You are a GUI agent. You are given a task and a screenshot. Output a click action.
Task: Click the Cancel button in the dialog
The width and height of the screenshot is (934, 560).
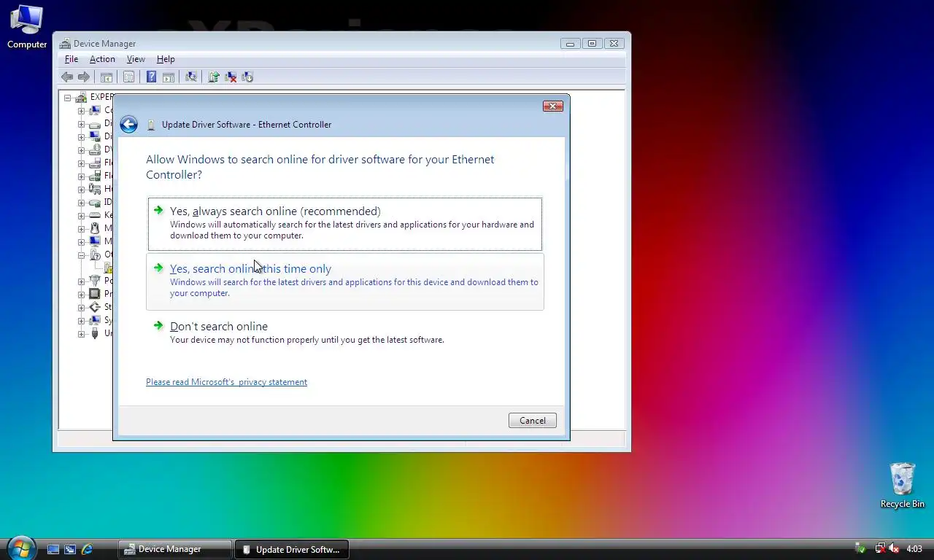pyautogui.click(x=533, y=421)
